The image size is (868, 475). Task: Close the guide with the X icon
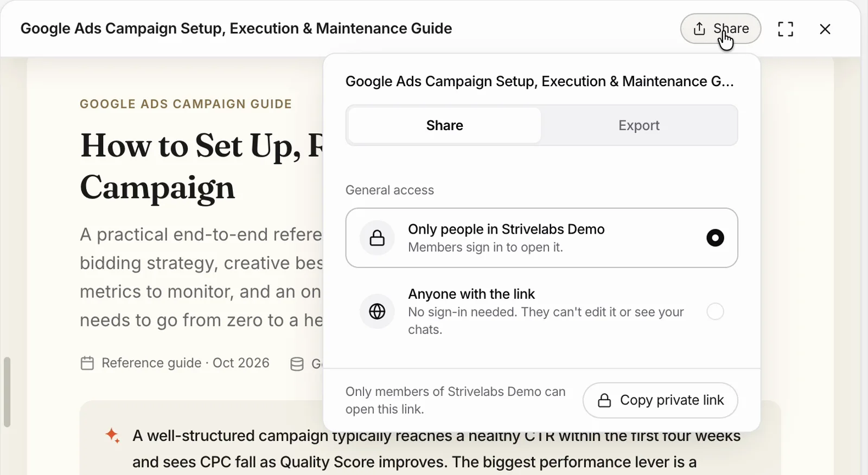pos(825,29)
